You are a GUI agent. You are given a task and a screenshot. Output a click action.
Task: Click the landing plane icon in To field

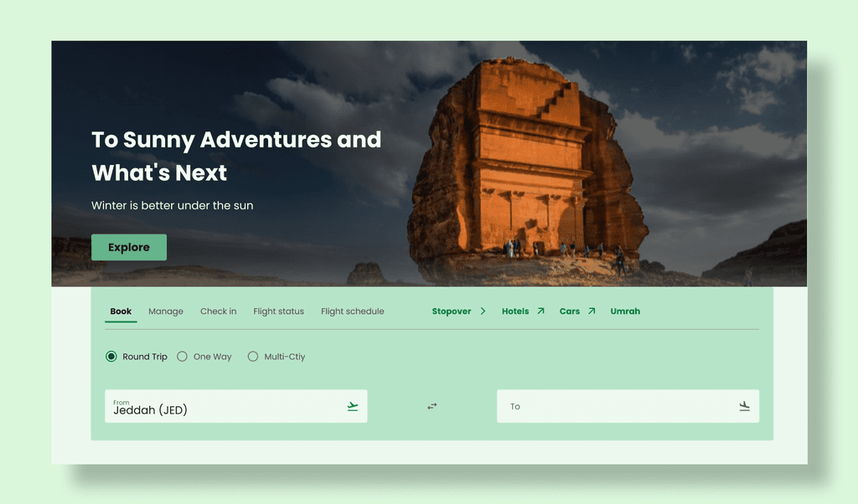744,406
